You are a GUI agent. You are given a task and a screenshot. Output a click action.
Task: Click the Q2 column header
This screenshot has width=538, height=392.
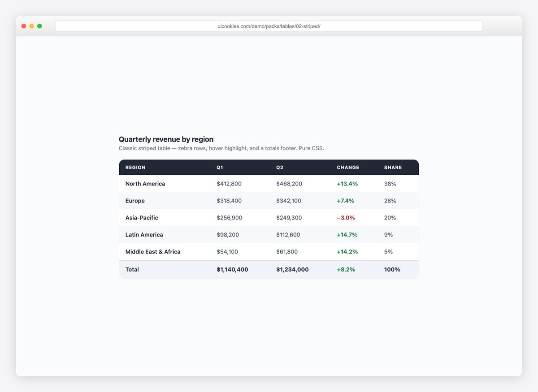coord(280,168)
